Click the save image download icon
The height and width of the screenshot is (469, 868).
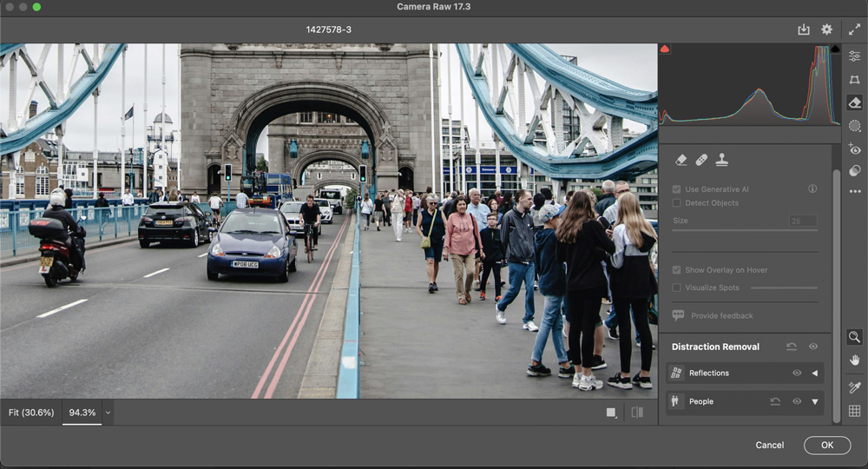pyautogui.click(x=803, y=30)
